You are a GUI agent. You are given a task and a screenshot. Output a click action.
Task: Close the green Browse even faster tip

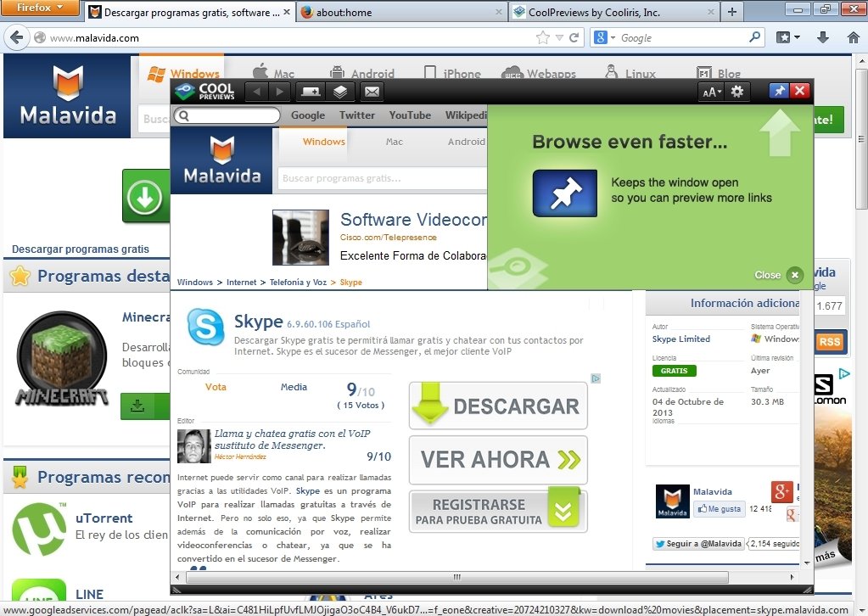coord(794,275)
